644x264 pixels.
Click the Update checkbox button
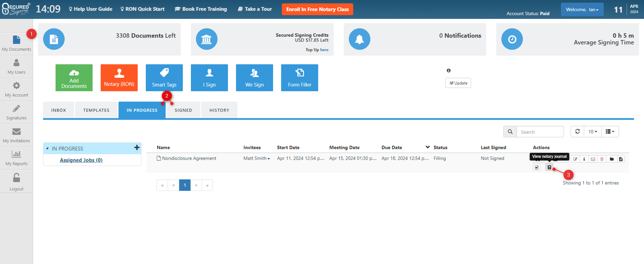click(x=458, y=83)
